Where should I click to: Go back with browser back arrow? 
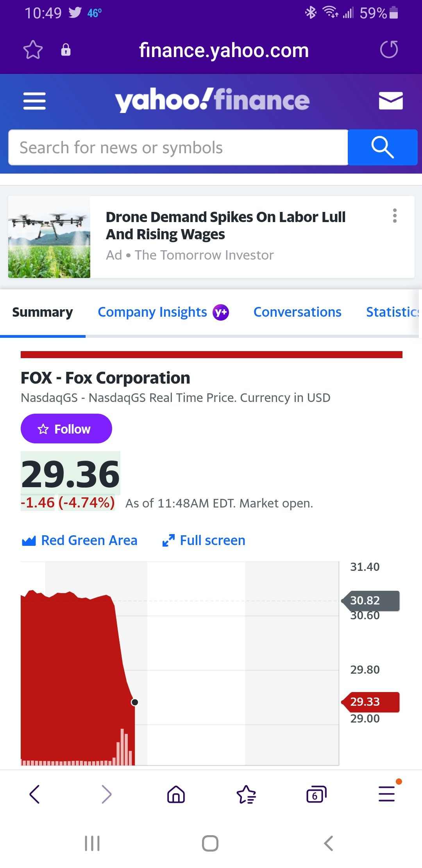click(x=35, y=794)
